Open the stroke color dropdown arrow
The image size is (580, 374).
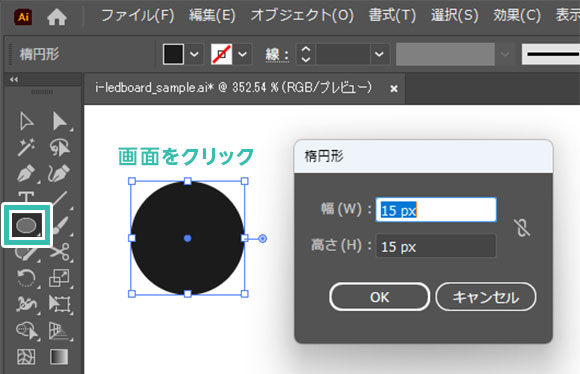coord(242,54)
